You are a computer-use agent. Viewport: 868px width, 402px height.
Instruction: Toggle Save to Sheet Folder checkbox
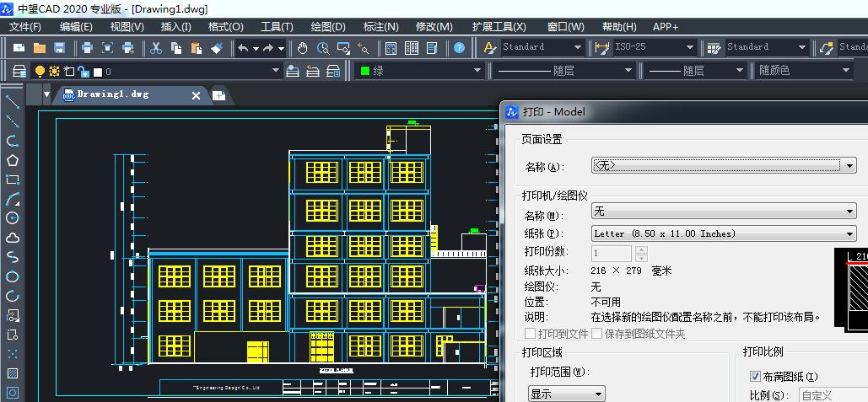(x=596, y=334)
